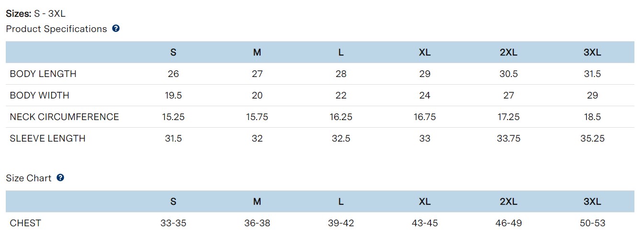The image size is (644, 243).
Task: Select the BODY WIDTH row label
Action: [40, 96]
